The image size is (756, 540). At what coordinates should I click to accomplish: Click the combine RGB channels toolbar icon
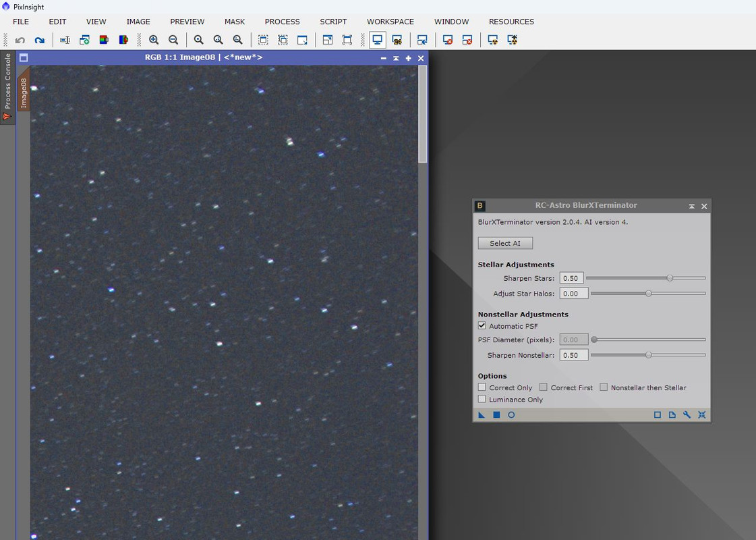pos(123,40)
